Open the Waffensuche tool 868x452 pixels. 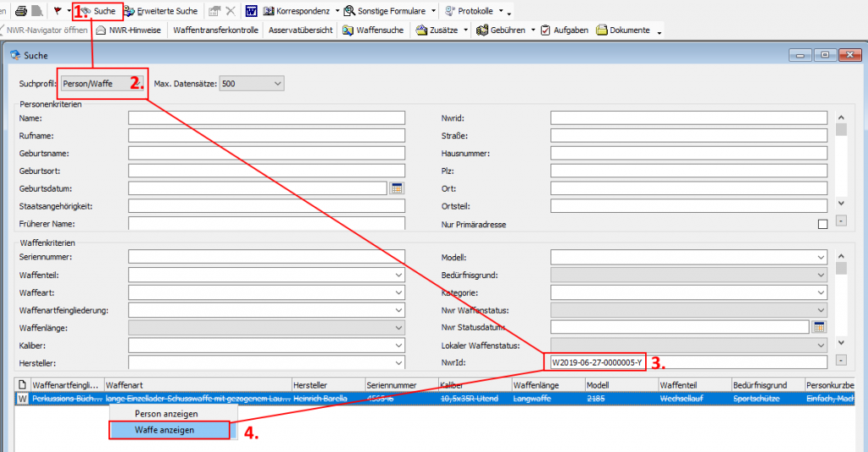pos(374,30)
